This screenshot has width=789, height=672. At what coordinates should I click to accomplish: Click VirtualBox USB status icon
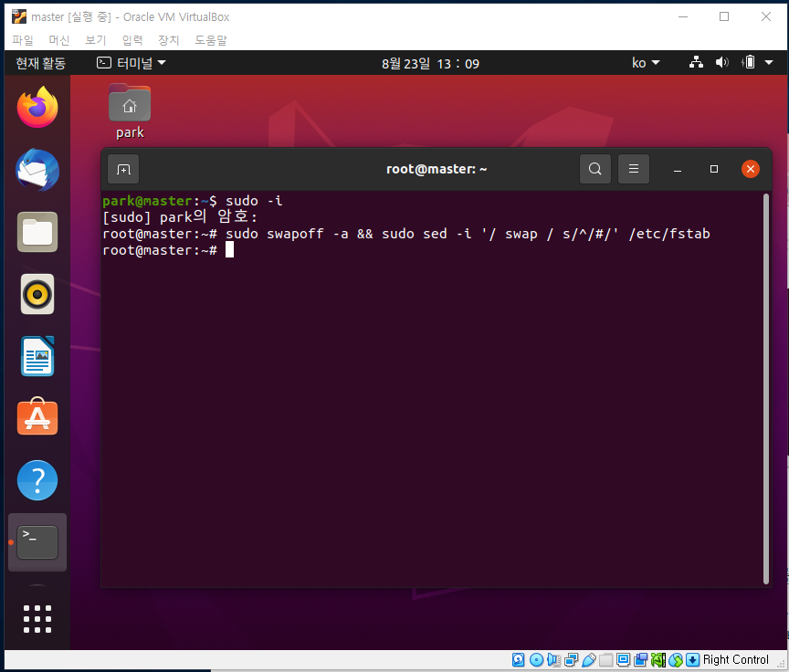pos(589,659)
